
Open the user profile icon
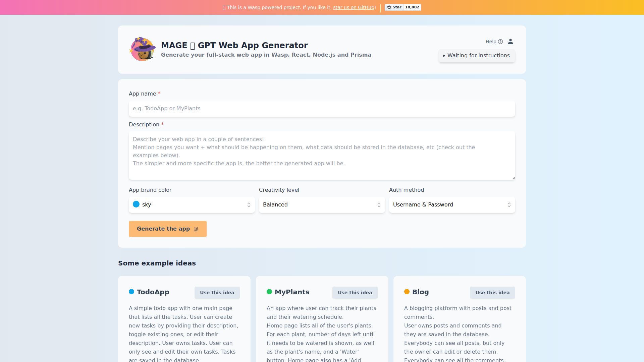click(x=511, y=42)
